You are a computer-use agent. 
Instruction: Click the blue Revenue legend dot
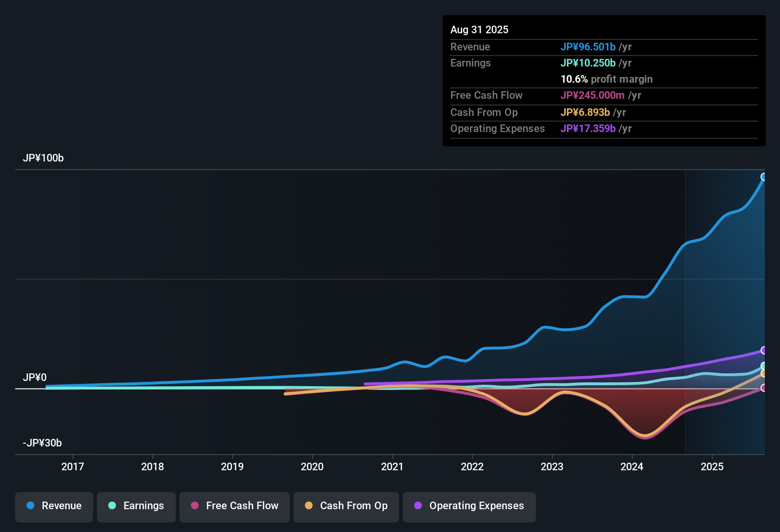[30, 506]
